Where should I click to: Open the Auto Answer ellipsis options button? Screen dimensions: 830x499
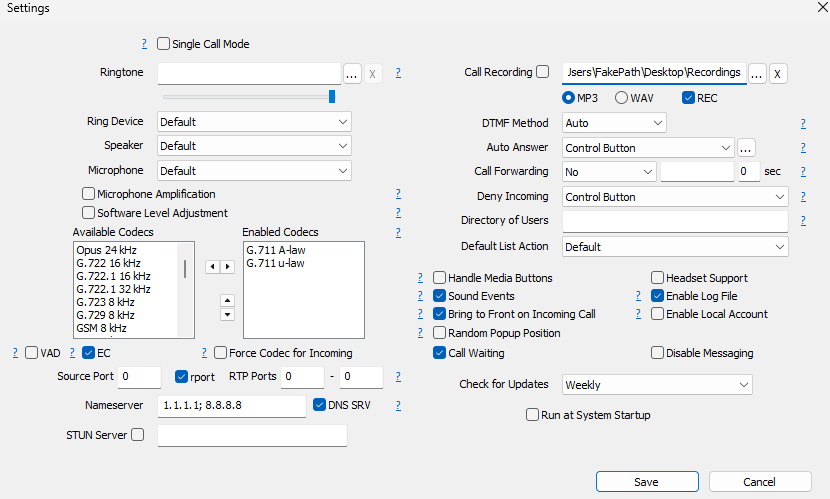(x=746, y=148)
